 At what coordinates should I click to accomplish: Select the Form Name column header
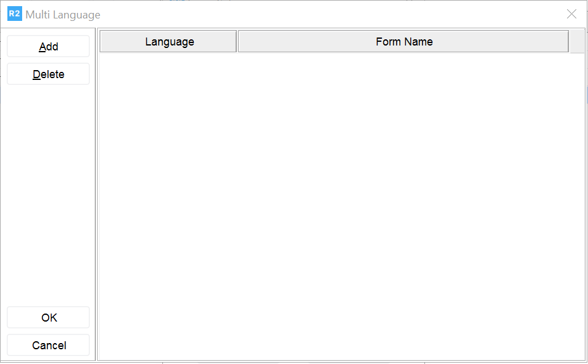coord(403,41)
